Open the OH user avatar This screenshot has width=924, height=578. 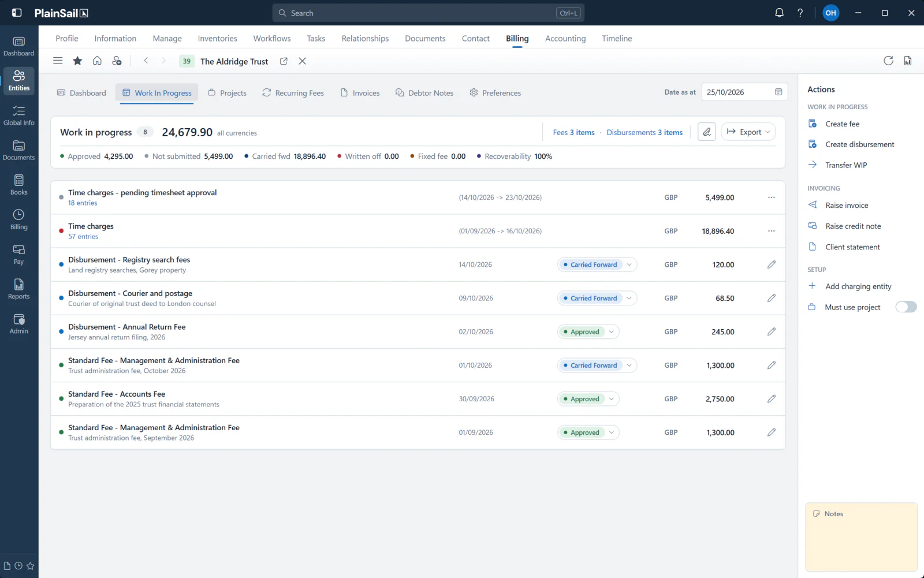(830, 13)
